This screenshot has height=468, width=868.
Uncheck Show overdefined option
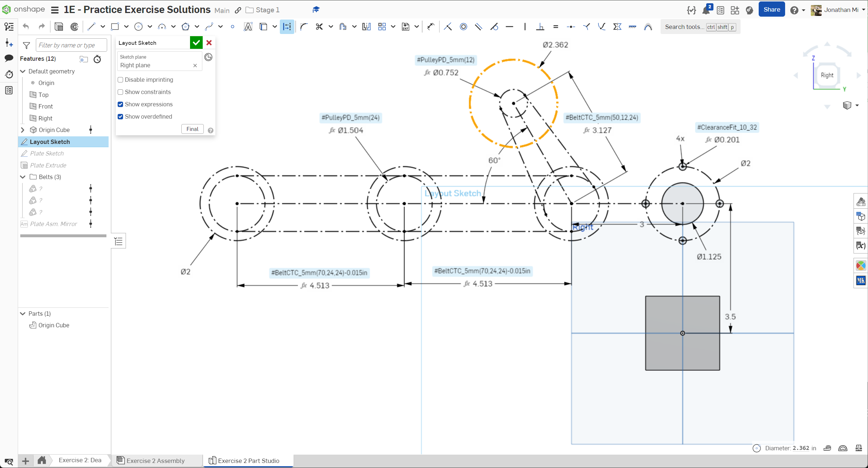pos(121,117)
